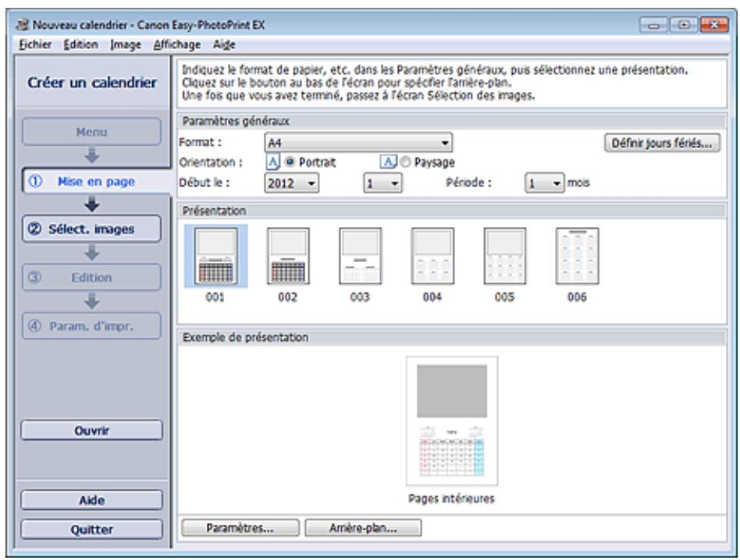Choose presentation layout 004
Viewport: 740px width, 560px height.
coord(432,256)
